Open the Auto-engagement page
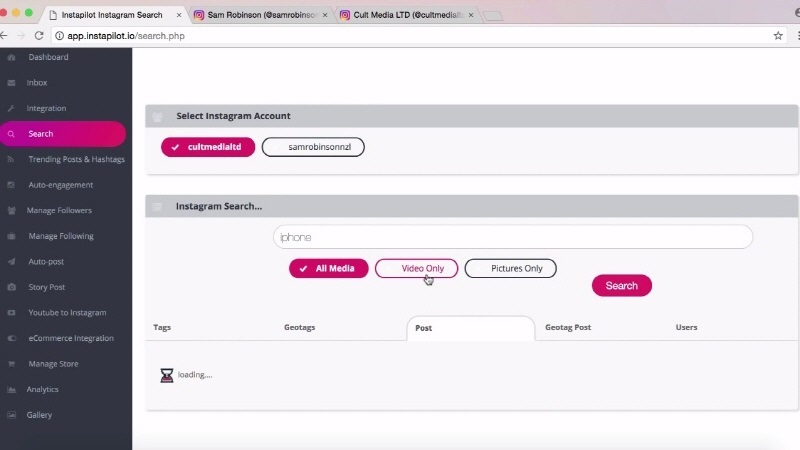The height and width of the screenshot is (450, 800). [61, 185]
